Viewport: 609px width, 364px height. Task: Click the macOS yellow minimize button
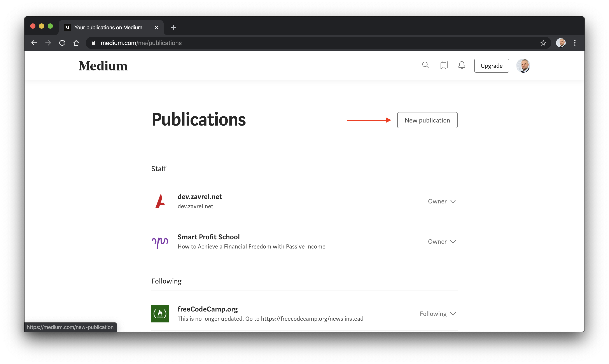[x=41, y=26]
